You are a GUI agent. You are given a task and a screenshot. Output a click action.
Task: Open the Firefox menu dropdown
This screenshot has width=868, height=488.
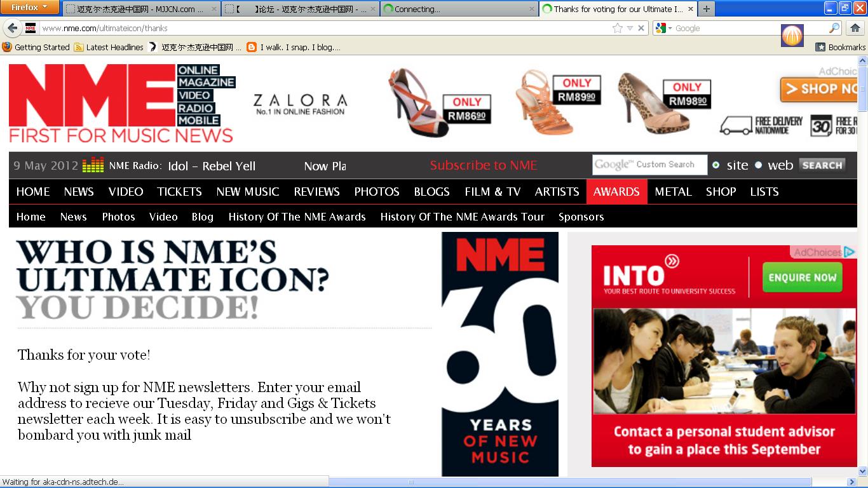tap(30, 6)
